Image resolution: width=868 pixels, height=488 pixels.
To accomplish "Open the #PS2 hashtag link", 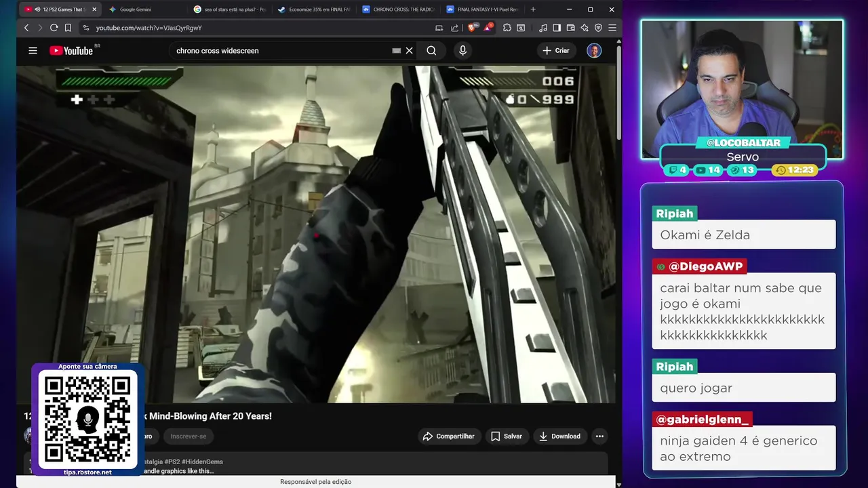I will 172,462.
